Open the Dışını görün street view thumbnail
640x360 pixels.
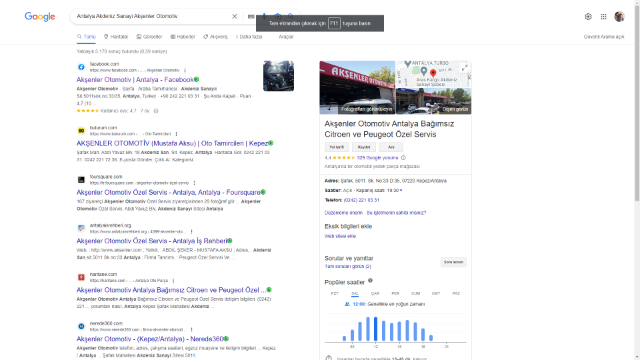tap(433, 101)
